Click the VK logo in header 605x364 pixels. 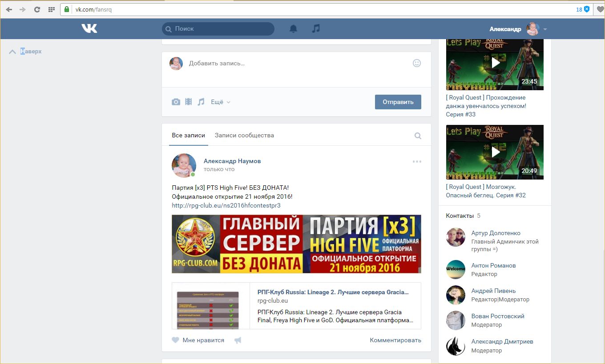89,28
